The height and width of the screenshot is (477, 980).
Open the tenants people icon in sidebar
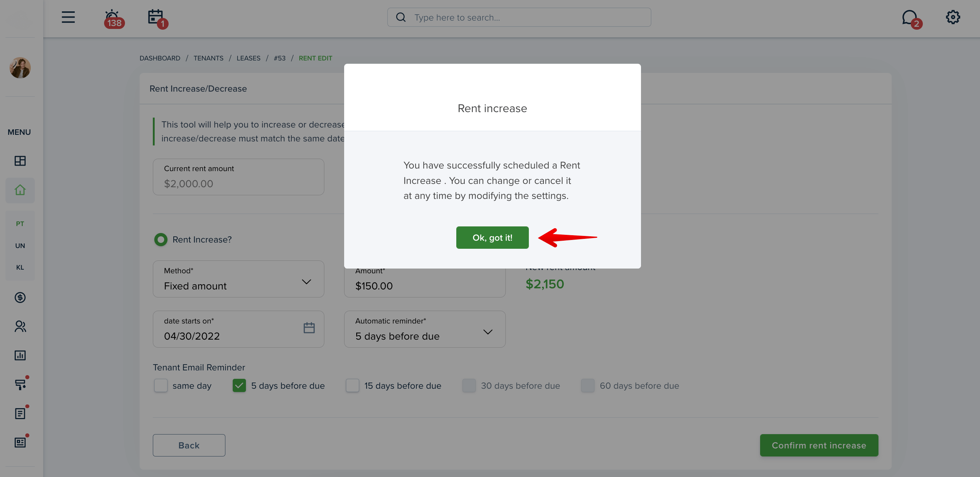click(20, 326)
